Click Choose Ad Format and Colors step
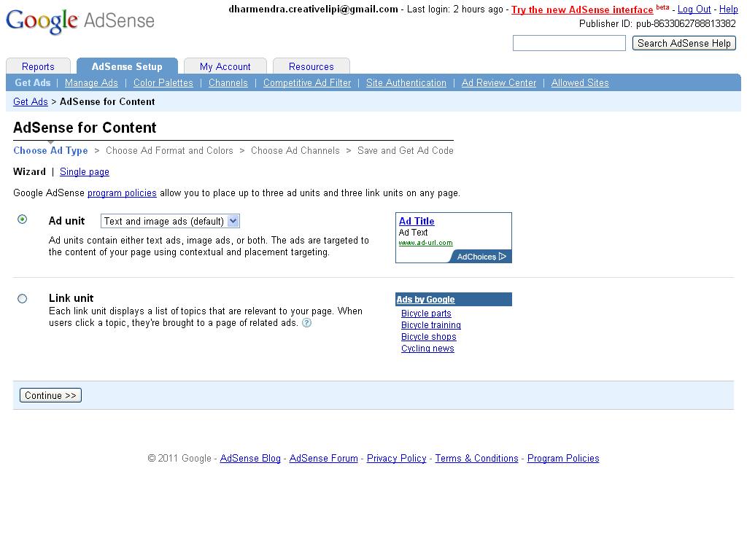Image resolution: width=747 pixels, height=560 pixels. pyautogui.click(x=169, y=150)
